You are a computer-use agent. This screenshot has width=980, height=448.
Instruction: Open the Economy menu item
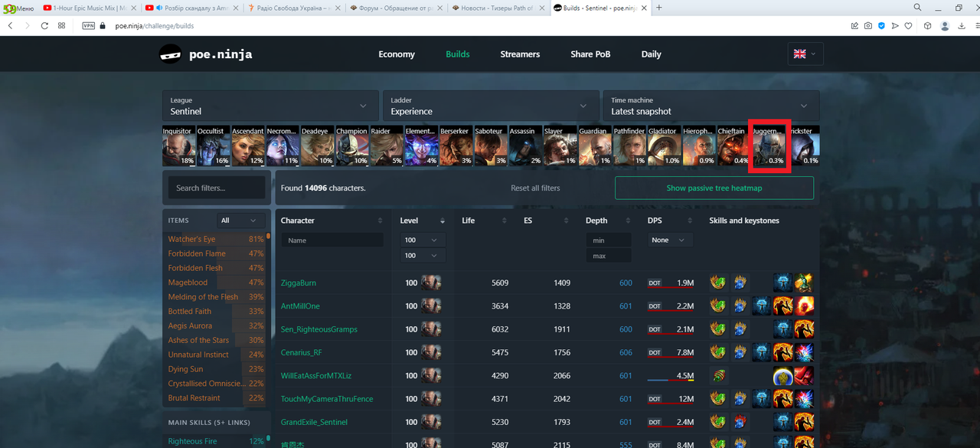(397, 54)
